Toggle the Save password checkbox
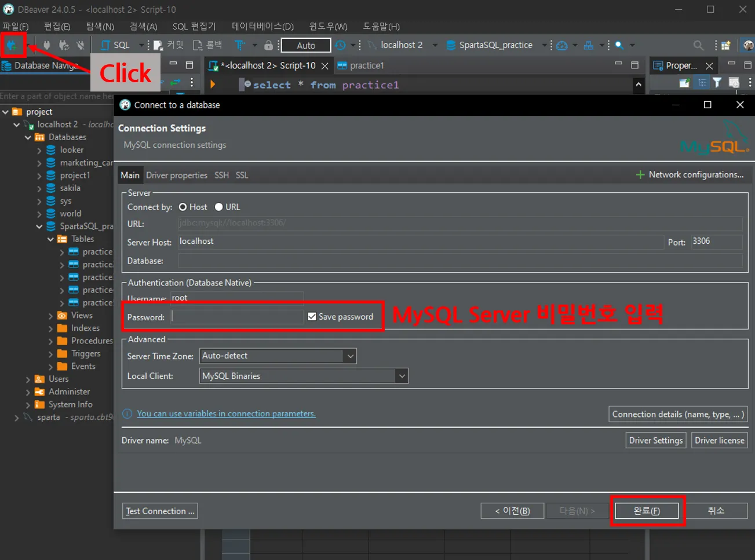Image resolution: width=755 pixels, height=560 pixels. 312,317
